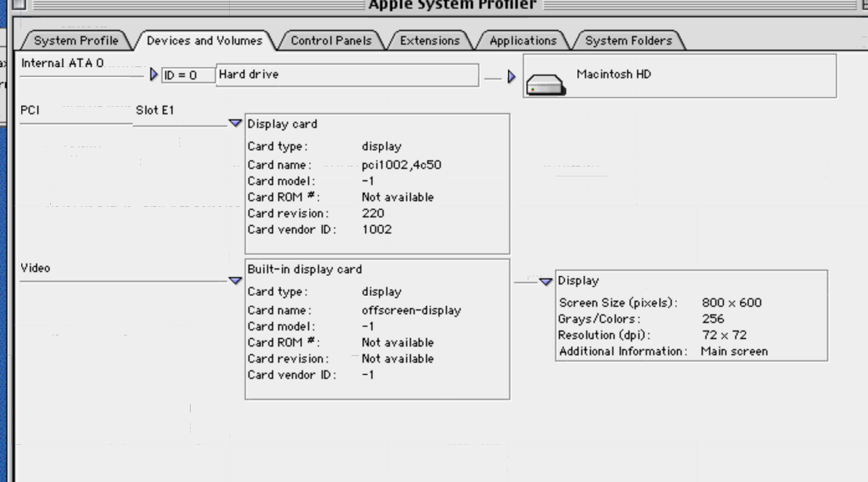Screen dimensions: 868x482
Task: Click the Built-in display card heading
Action: pos(305,270)
